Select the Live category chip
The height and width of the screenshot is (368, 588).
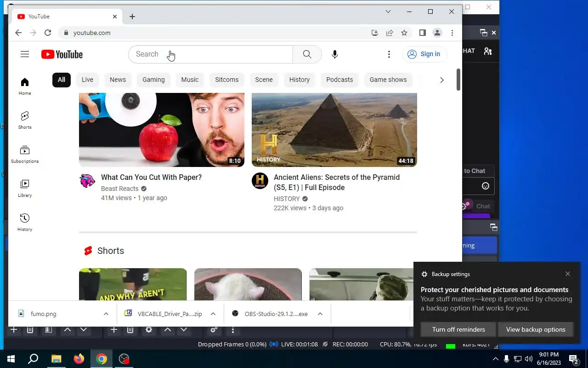87,80
